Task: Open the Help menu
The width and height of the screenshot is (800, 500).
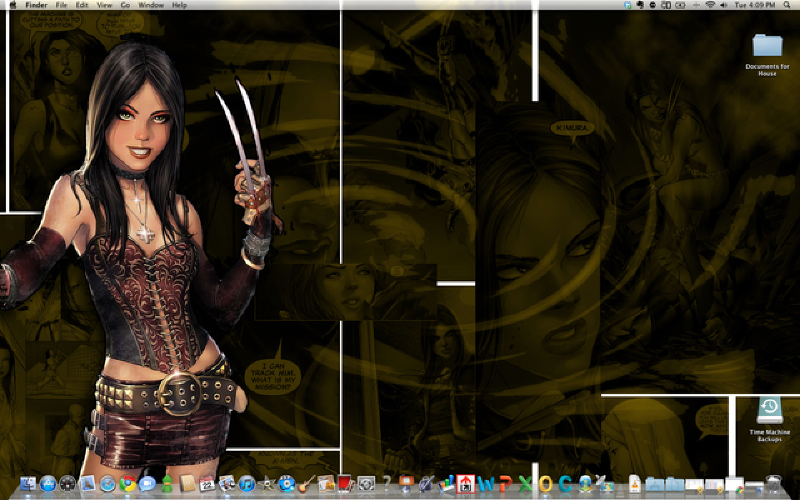Action: [x=180, y=5]
